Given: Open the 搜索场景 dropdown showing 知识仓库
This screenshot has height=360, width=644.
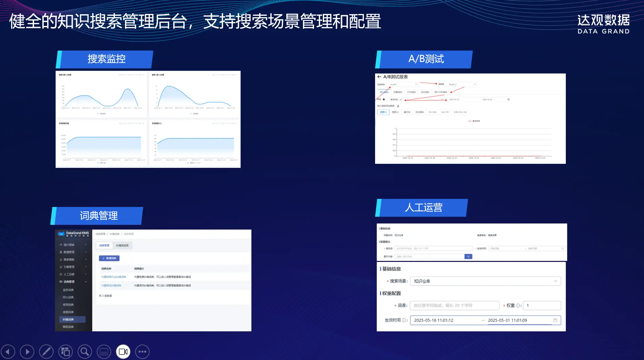Looking at the screenshot, I should (x=485, y=281).
